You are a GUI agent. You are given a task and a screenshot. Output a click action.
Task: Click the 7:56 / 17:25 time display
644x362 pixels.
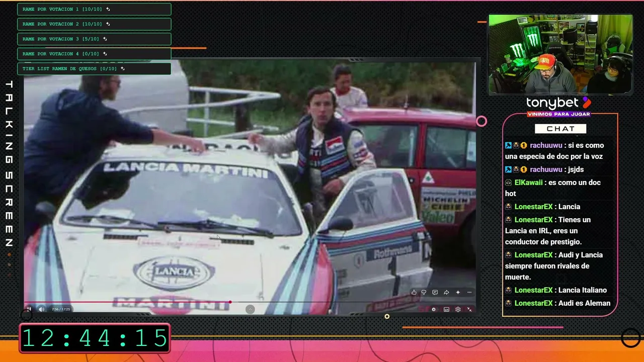point(61,309)
